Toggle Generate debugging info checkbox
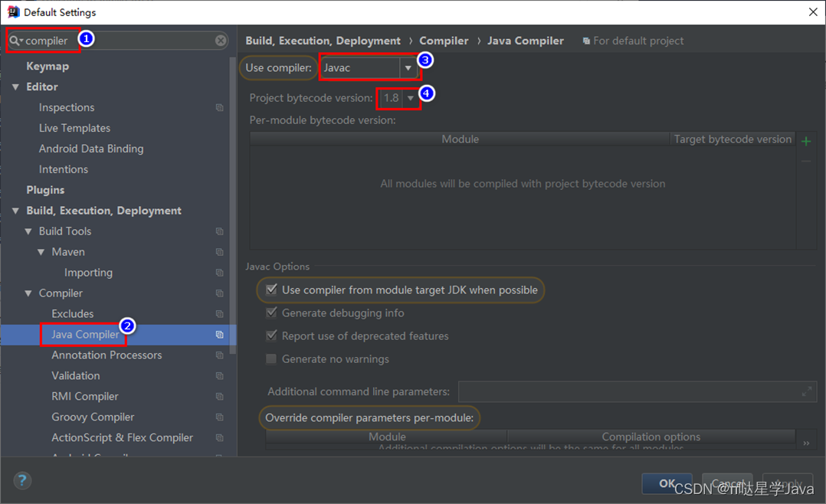Viewport: 826px width, 504px height. (x=271, y=313)
